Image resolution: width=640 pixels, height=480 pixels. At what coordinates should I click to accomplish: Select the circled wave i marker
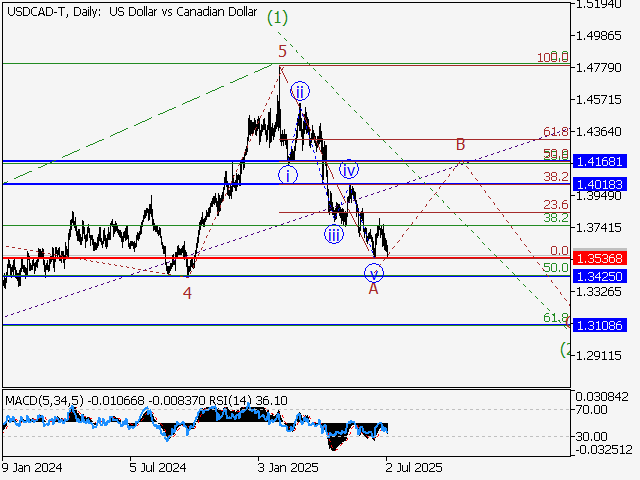[289, 174]
